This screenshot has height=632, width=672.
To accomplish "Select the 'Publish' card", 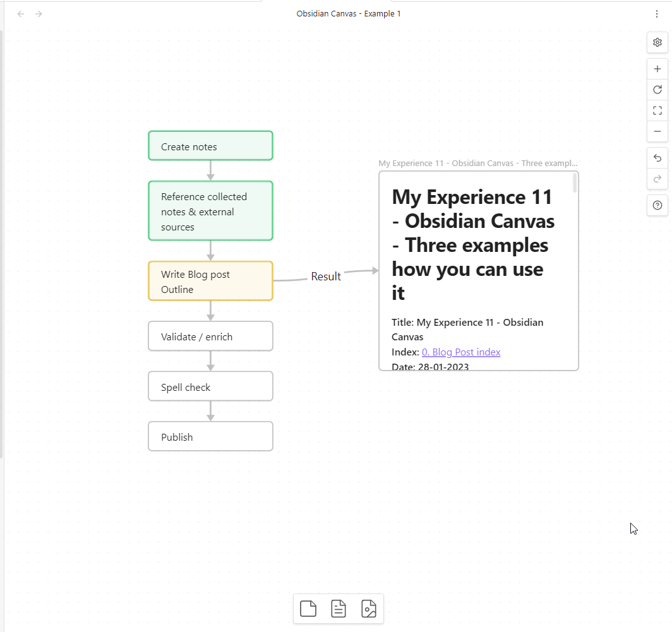I will tap(210, 436).
